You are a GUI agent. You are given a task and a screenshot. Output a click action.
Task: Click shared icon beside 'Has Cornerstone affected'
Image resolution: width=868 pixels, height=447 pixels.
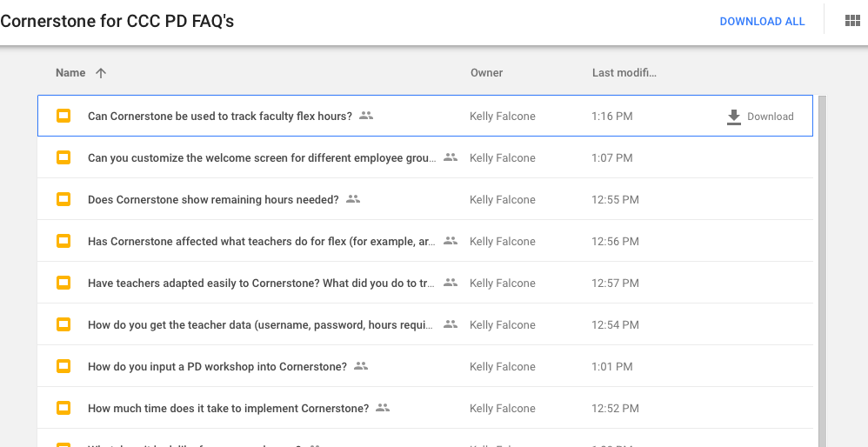451,241
